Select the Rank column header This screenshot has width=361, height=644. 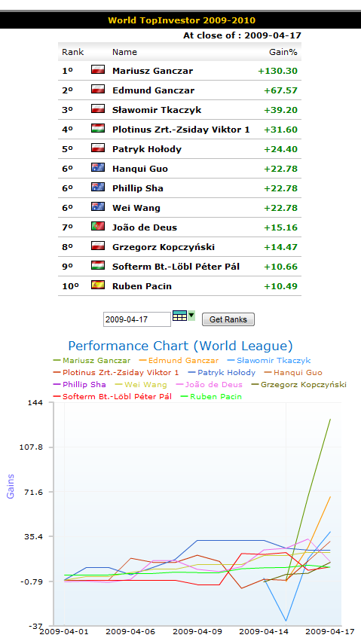pos(73,52)
